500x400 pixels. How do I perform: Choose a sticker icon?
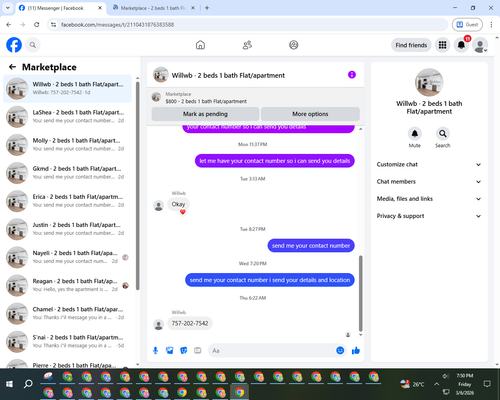[184, 350]
